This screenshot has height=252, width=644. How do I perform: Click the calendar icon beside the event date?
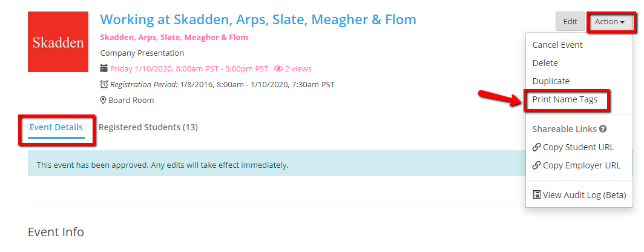coord(103,69)
